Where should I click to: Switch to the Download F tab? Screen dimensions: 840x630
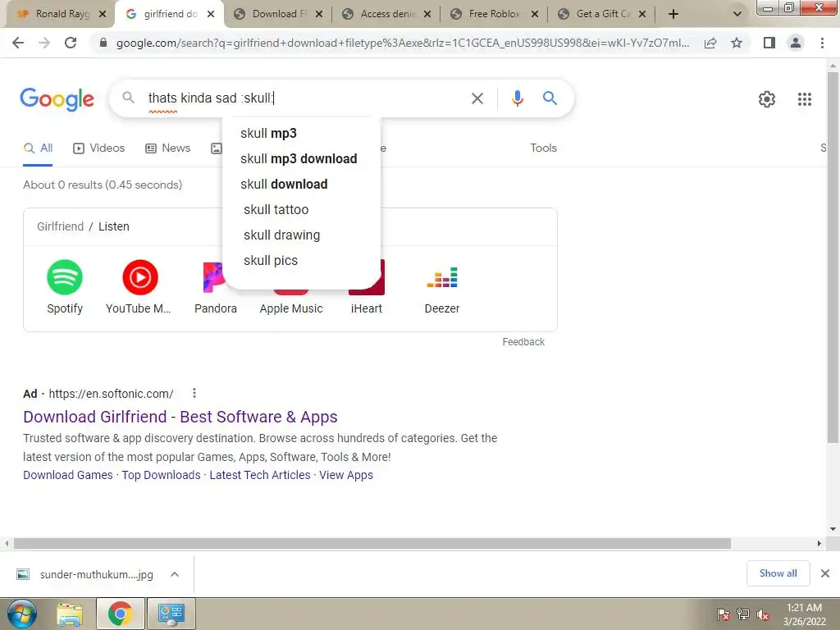click(x=274, y=14)
